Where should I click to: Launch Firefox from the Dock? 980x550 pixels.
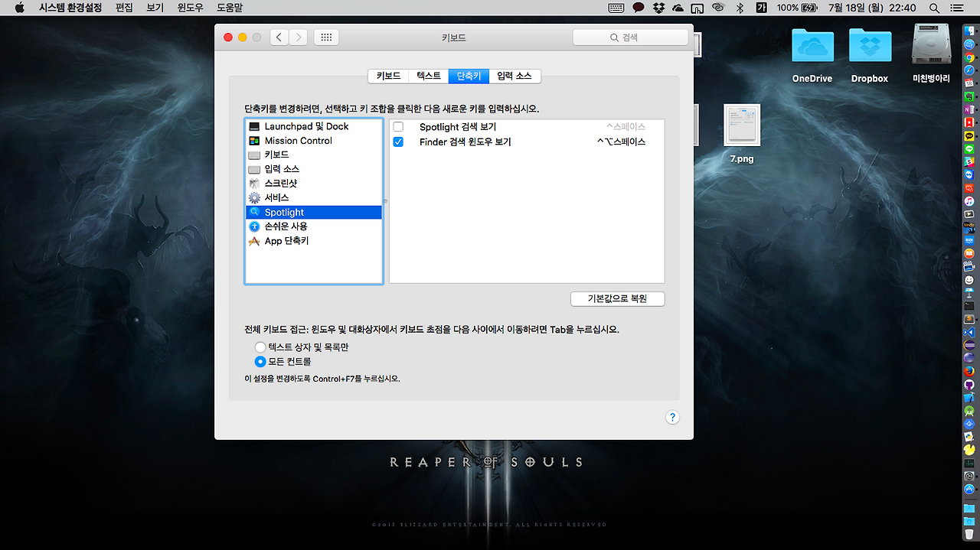(969, 371)
